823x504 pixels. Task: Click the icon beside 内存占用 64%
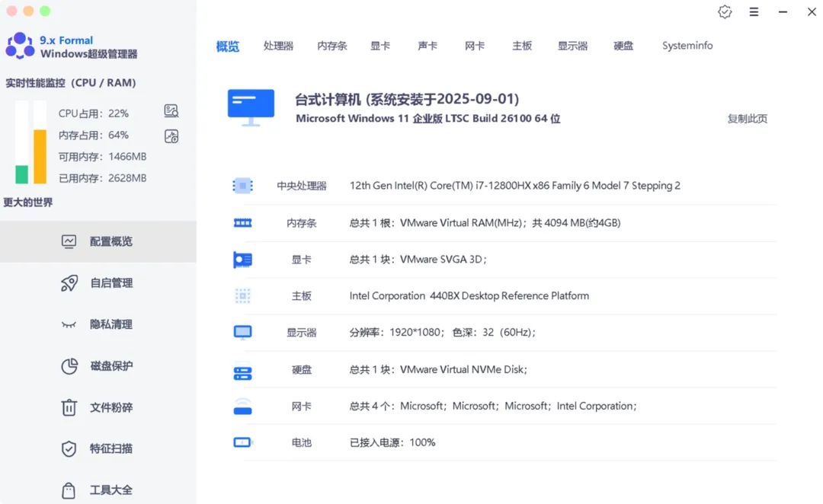171,136
